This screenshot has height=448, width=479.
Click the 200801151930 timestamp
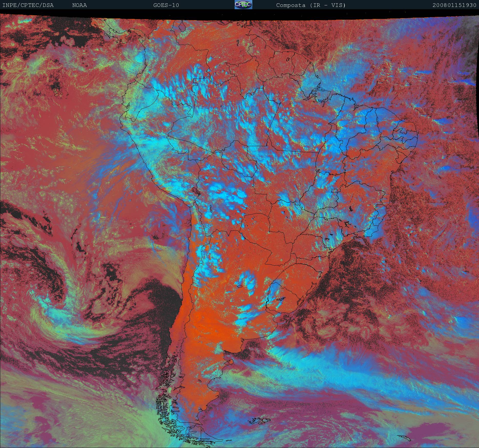tap(454, 5)
